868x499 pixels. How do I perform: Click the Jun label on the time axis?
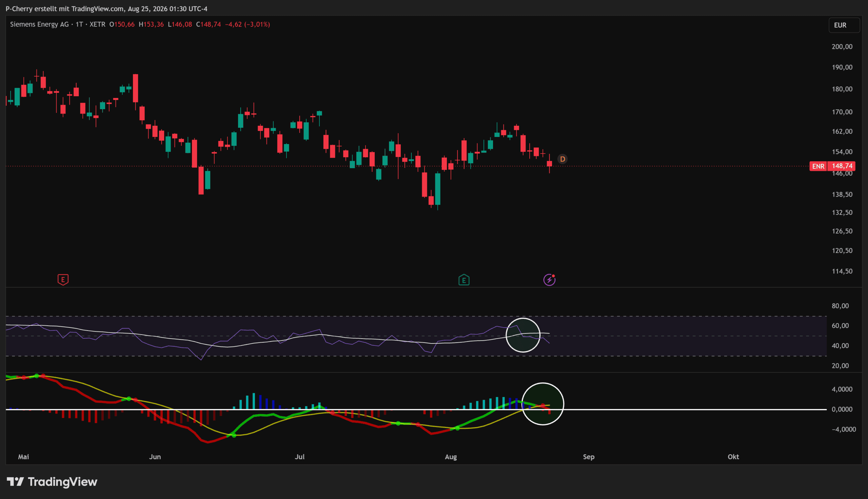[155, 457]
